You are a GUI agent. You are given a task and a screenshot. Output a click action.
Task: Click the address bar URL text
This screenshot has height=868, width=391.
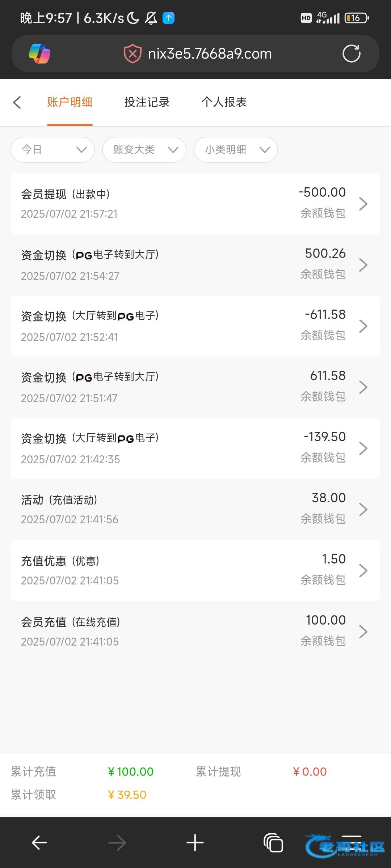click(210, 54)
